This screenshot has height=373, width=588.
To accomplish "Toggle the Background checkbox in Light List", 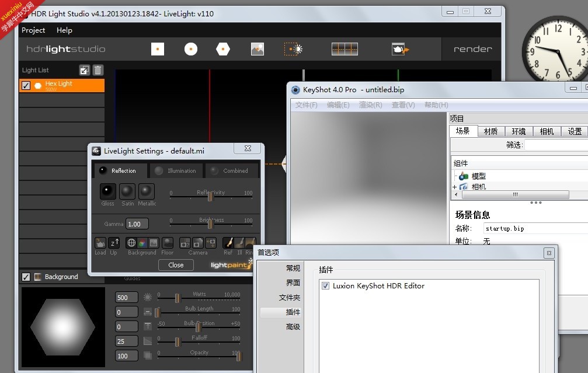I will coord(26,277).
